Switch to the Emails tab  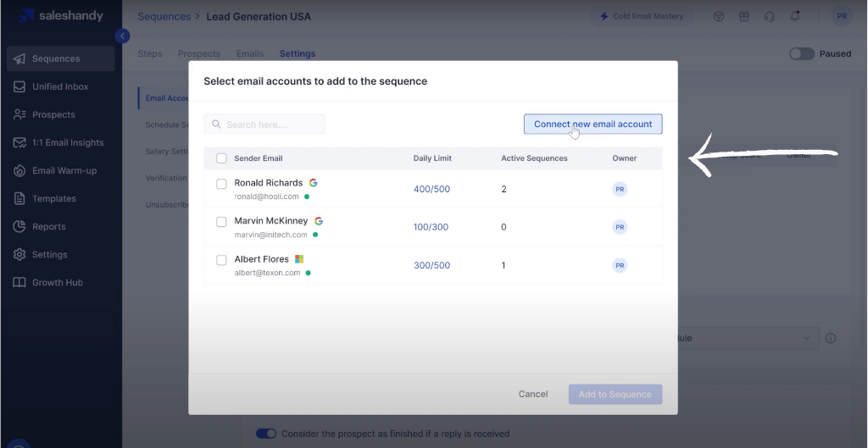[x=250, y=53]
